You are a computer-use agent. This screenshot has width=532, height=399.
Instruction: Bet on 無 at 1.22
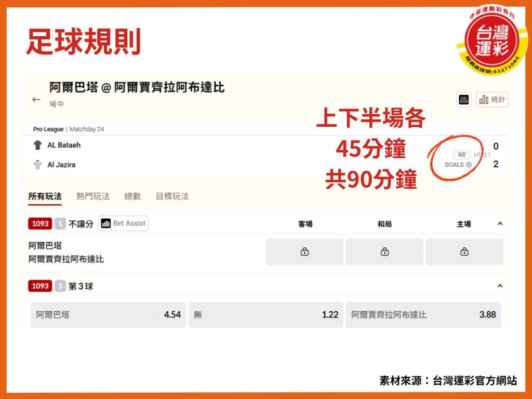tap(265, 315)
